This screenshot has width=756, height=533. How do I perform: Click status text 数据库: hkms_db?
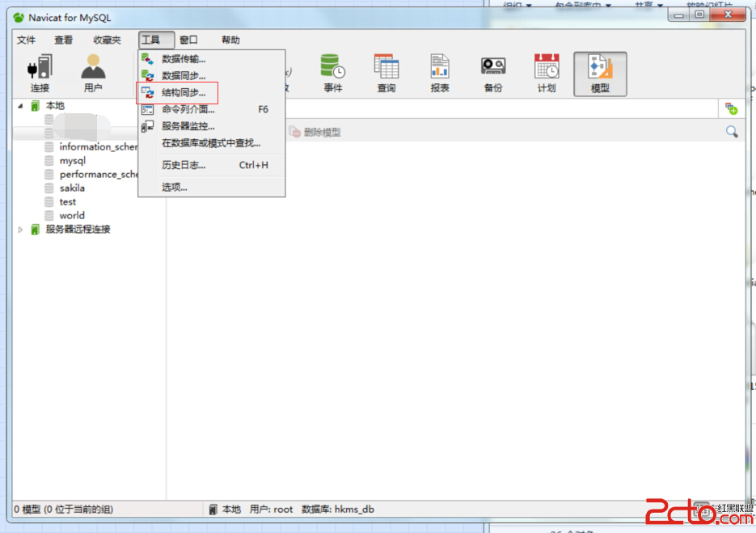(x=337, y=510)
